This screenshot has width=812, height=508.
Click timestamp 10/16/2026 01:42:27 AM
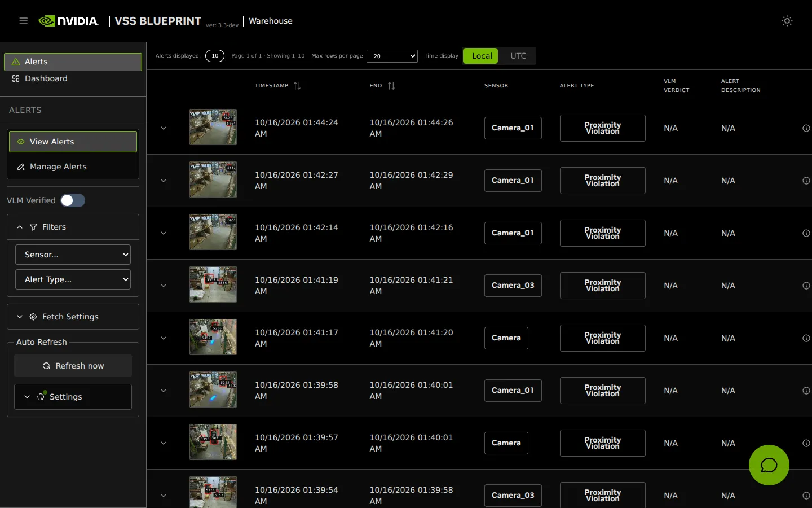coord(297,181)
